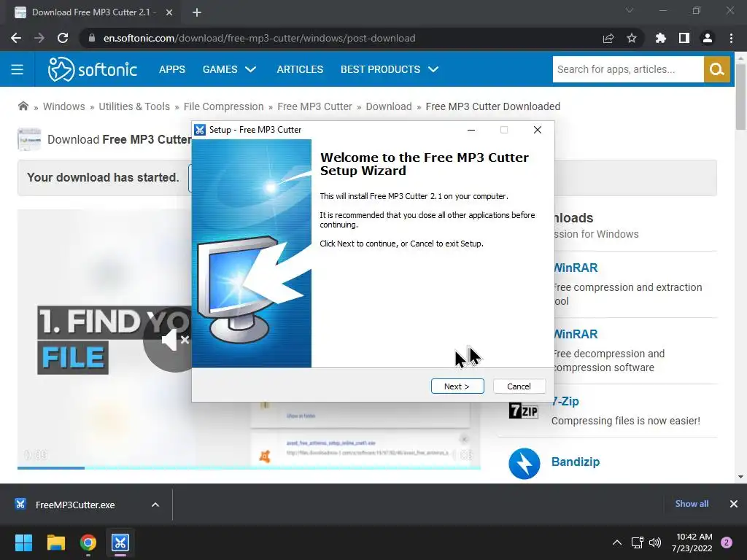Click the 7ZIP logo thumbnail

(x=524, y=411)
